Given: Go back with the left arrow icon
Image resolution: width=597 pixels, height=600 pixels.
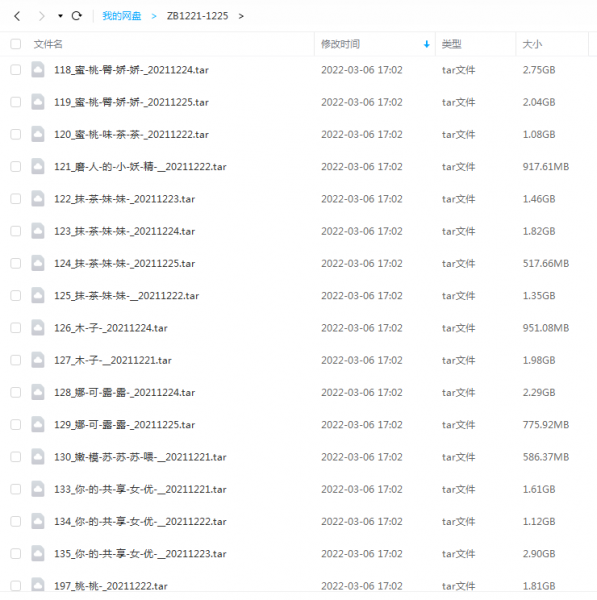Looking at the screenshot, I should pos(17,16).
